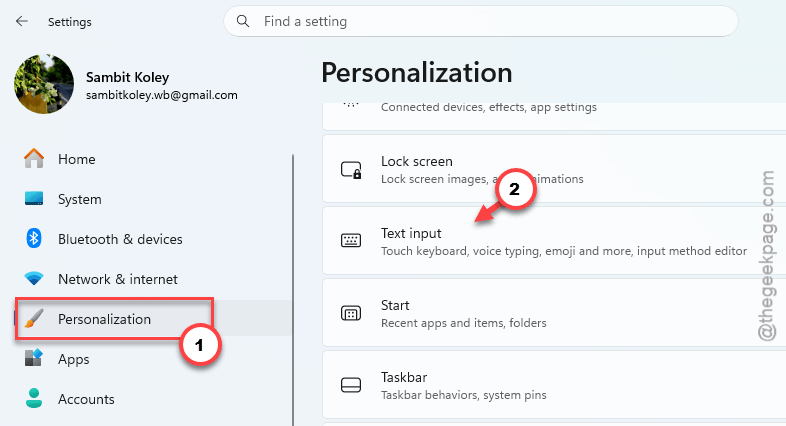The height and width of the screenshot is (426, 786).
Task: Open Lock screen settings
Action: tap(554, 169)
